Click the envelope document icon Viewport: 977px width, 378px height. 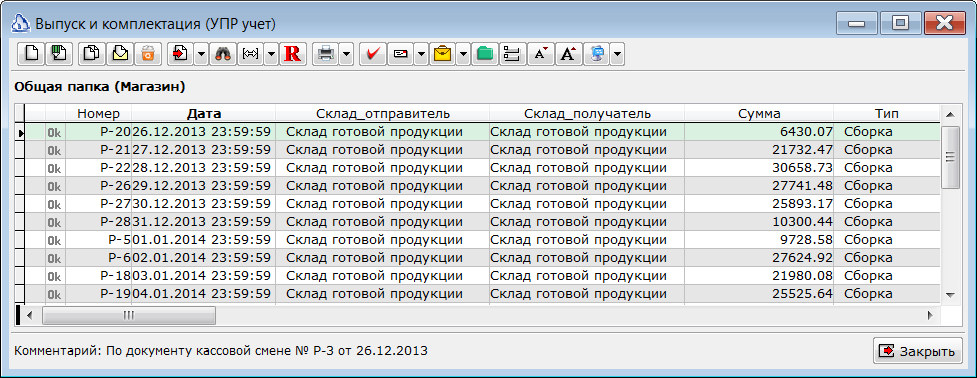(x=120, y=54)
